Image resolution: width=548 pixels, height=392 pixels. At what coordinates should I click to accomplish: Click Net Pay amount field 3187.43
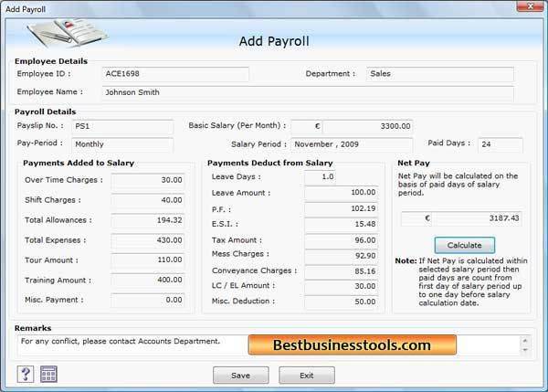click(x=478, y=218)
